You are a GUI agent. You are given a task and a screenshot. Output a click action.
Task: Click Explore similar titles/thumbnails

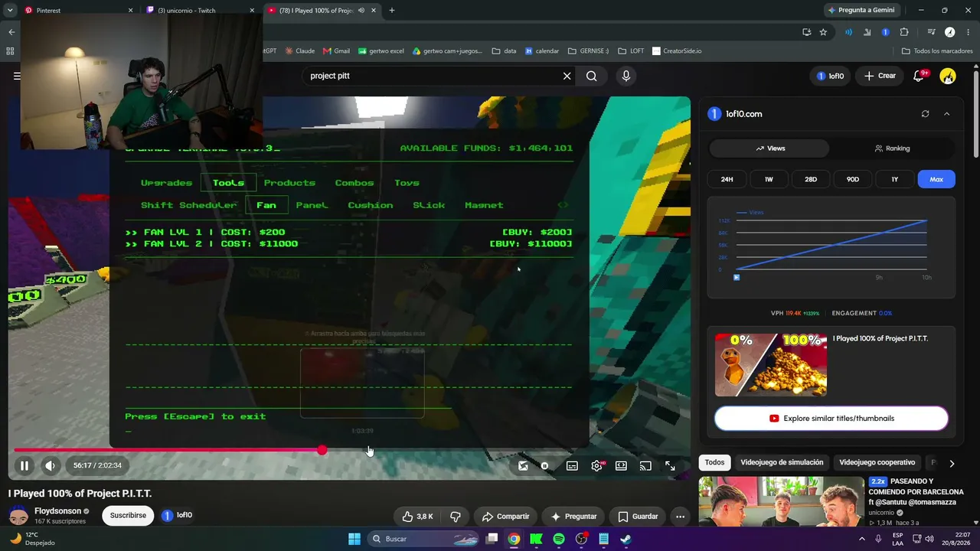click(x=831, y=419)
